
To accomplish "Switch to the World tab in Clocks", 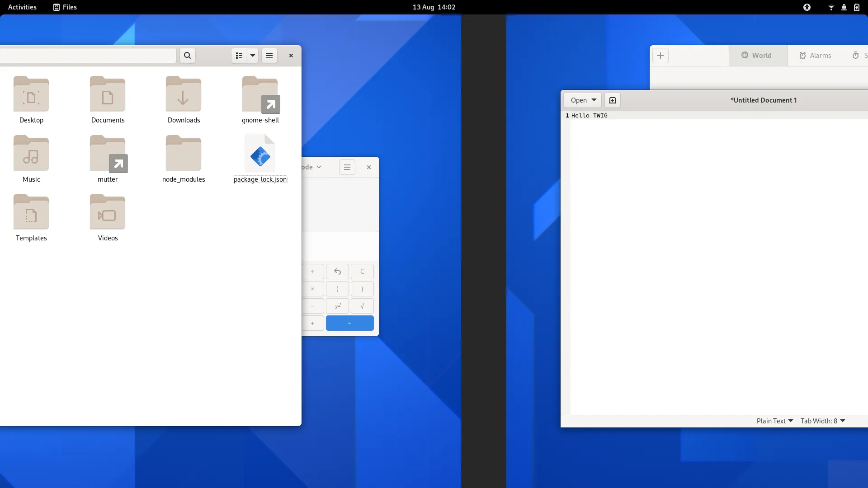I will [x=757, y=56].
